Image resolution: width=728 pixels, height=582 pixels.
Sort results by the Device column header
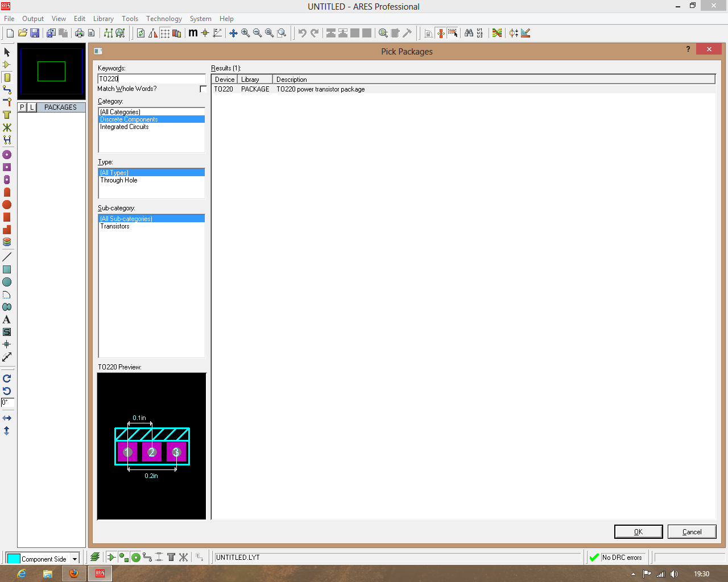tap(225, 80)
